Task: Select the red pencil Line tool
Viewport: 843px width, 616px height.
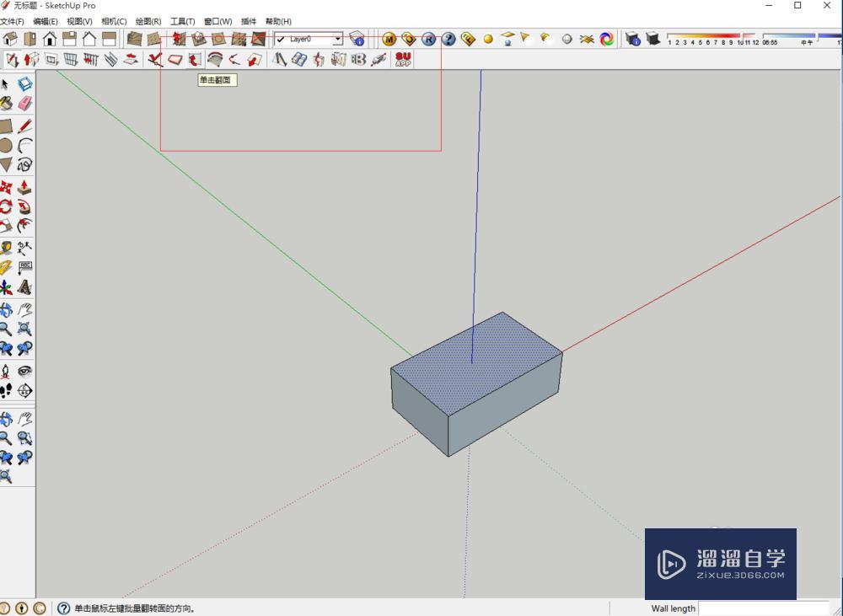Action: [x=24, y=126]
